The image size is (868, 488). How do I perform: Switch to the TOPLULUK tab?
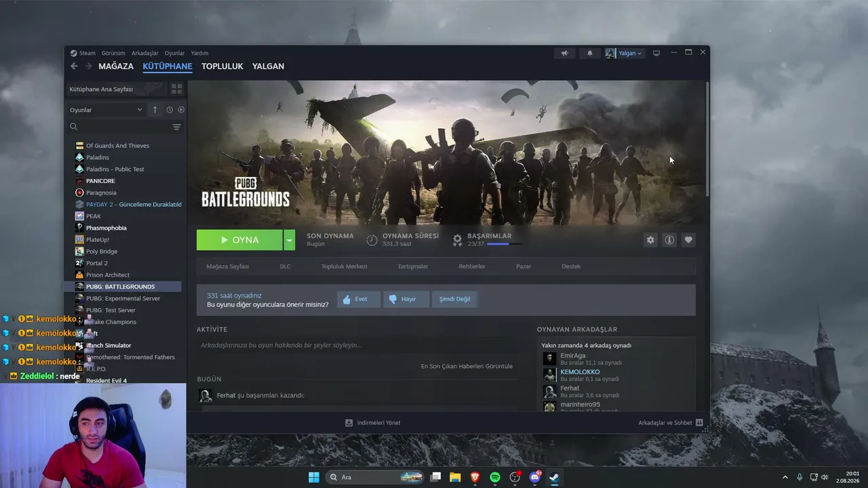click(x=222, y=66)
